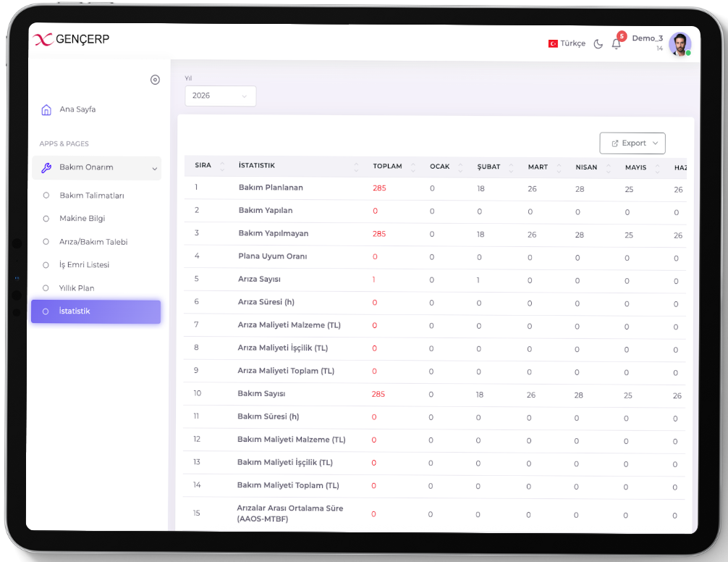The height and width of the screenshot is (562, 728).
Task: Toggle dark mode moon icon
Action: [598, 43]
